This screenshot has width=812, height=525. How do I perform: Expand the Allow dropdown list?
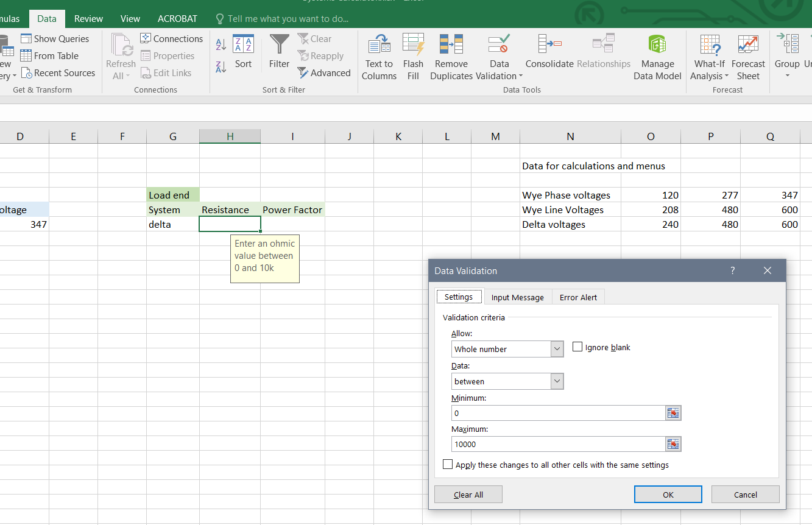557,349
